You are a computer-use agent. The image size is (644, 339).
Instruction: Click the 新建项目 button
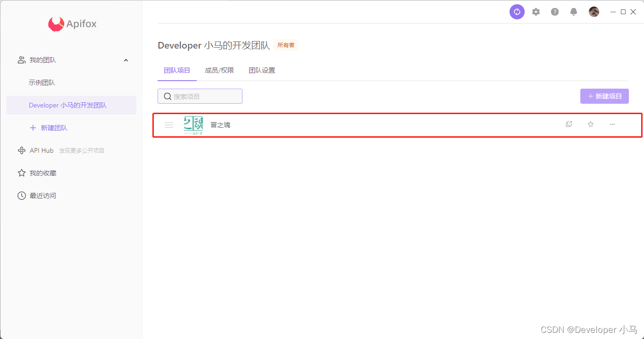604,96
